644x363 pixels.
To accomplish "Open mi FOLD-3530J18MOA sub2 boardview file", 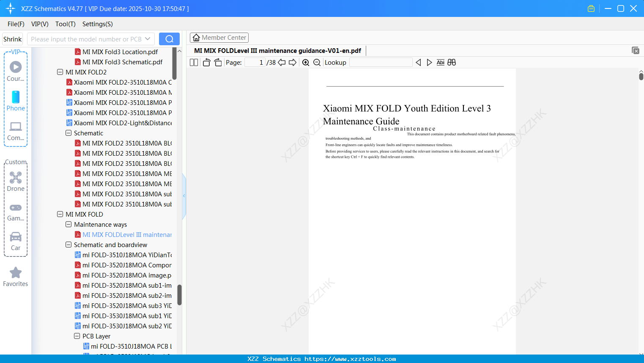I will pyautogui.click(x=123, y=326).
